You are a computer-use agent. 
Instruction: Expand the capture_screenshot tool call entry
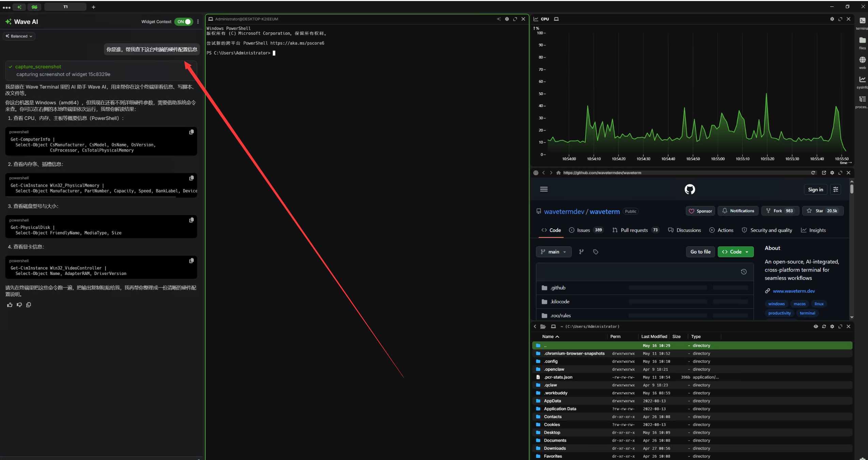pyautogui.click(x=101, y=71)
